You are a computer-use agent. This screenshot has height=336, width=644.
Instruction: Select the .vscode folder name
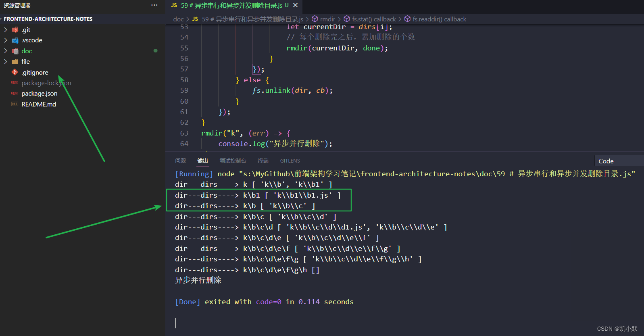click(32, 40)
